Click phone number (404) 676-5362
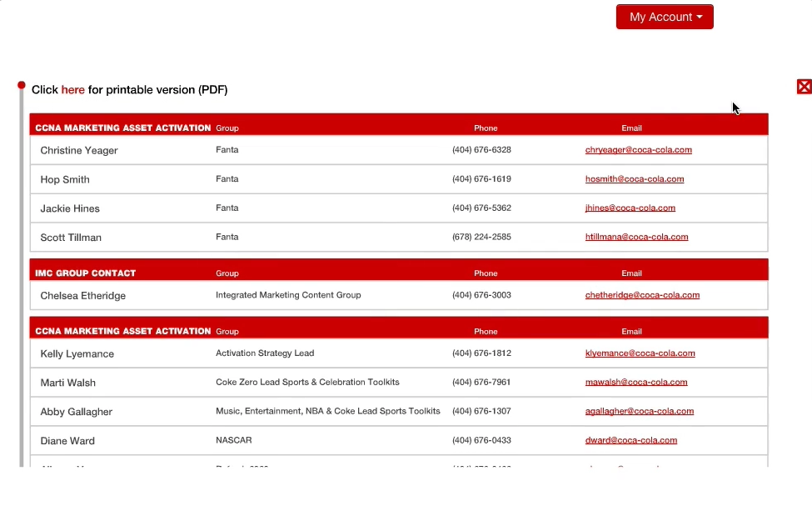The width and height of the screenshot is (812, 511). pyautogui.click(x=481, y=208)
